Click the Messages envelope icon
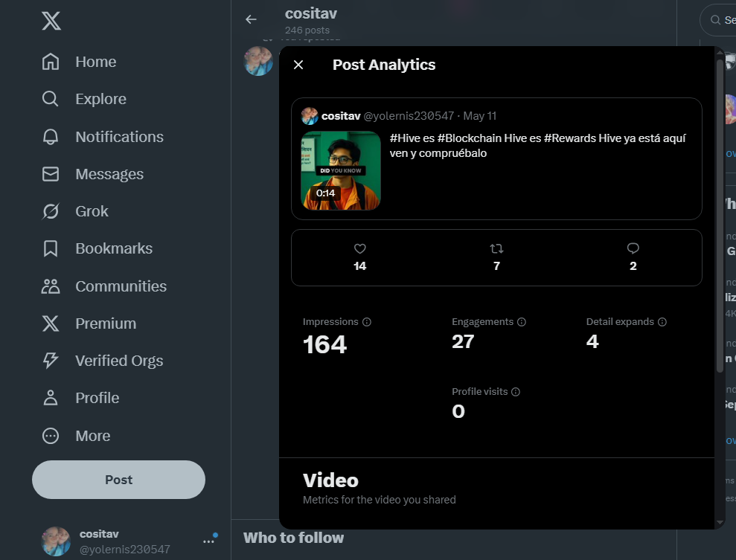This screenshot has height=560, width=736. pos(51,174)
